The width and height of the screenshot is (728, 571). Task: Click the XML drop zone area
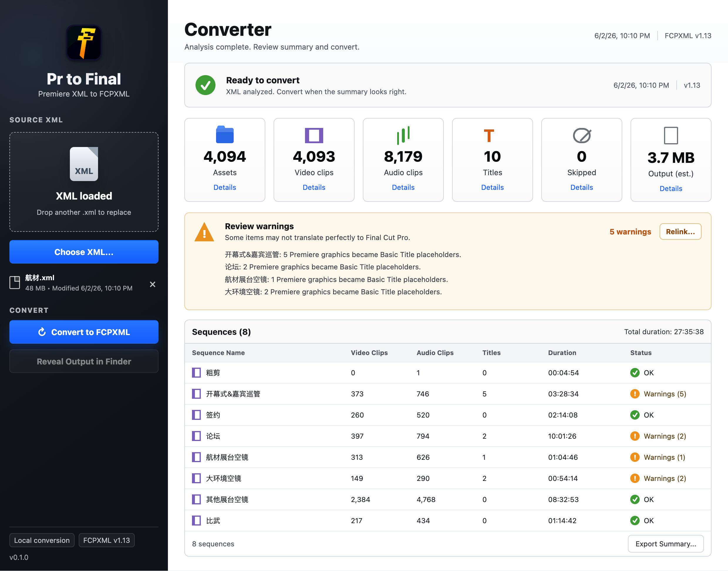coord(84,182)
